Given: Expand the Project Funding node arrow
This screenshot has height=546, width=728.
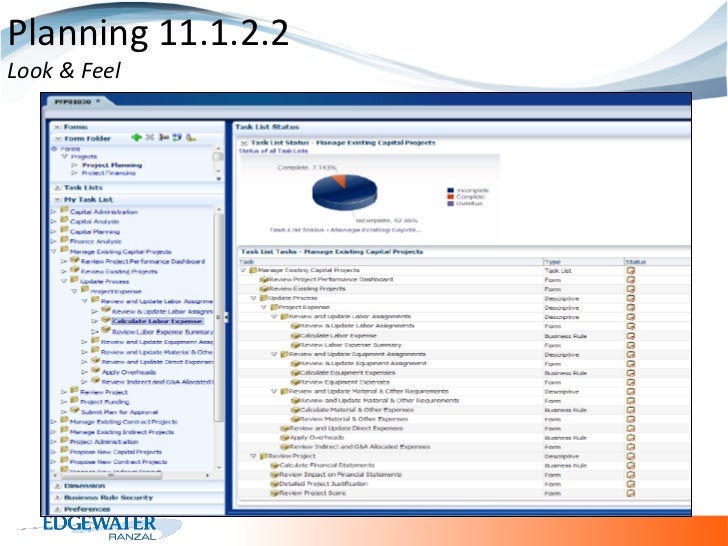Looking at the screenshot, I should point(64,402).
